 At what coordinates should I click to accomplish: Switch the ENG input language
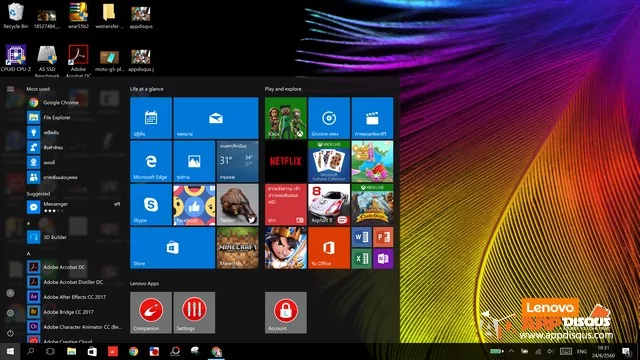[x=582, y=351]
